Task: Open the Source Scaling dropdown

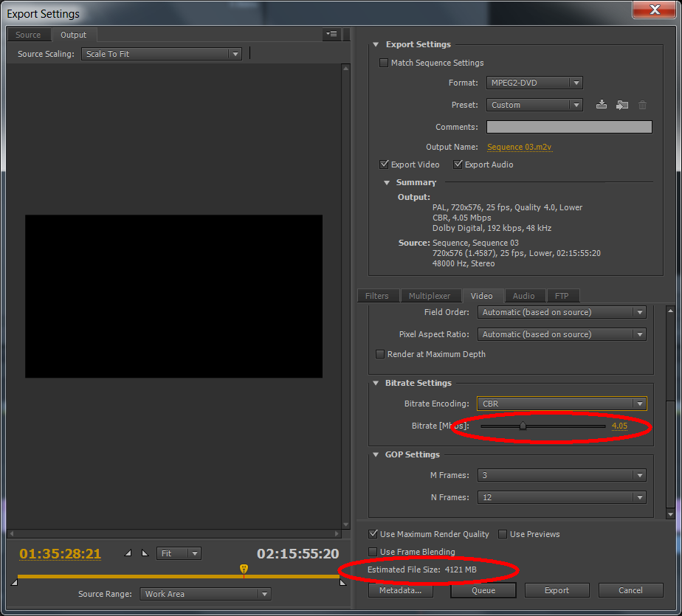Action: [162, 54]
